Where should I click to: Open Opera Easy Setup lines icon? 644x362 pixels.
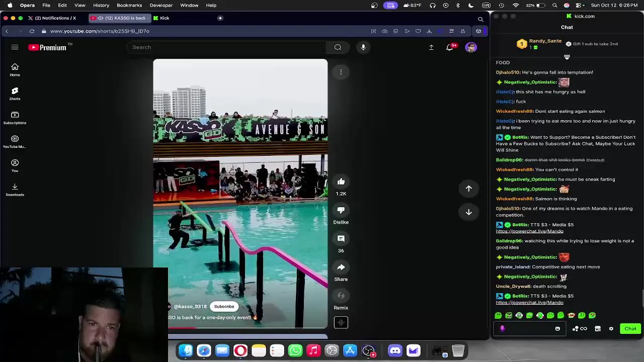click(x=451, y=31)
